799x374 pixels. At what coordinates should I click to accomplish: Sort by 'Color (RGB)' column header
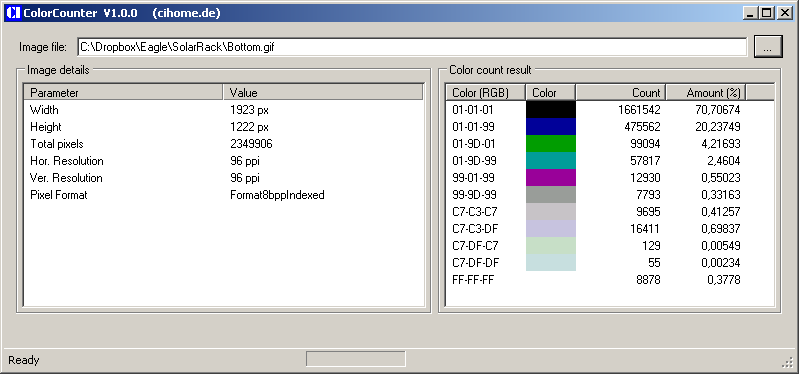[486, 93]
